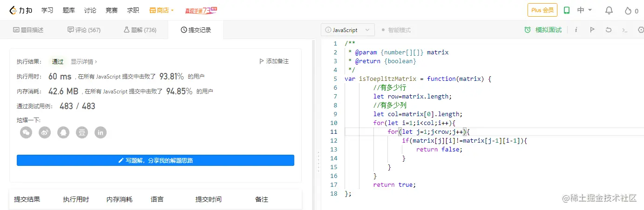This screenshot has height=210, width=644.
Task: Open the 学习 menu item
Action: click(47, 10)
